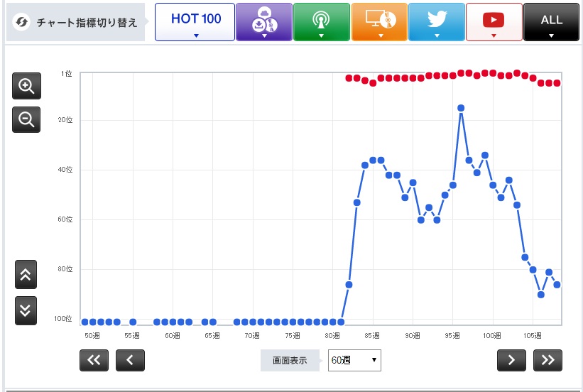Click the first red data point on the chart
Image resolution: width=583 pixels, height=392 pixels.
[349, 78]
